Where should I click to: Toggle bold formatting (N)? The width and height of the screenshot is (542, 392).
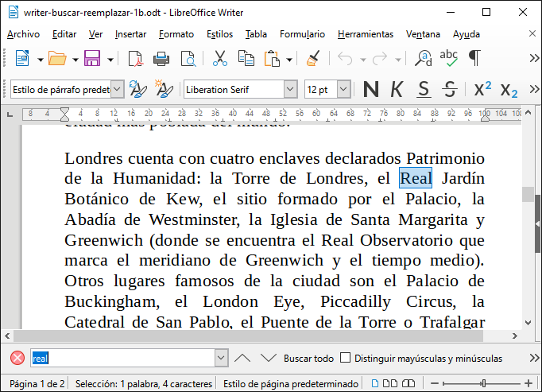pyautogui.click(x=370, y=89)
